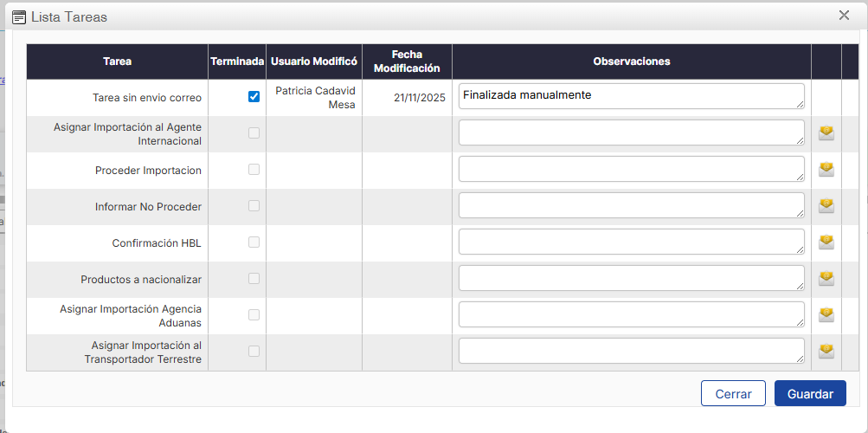Send email for Asignar Importación Agencia Aduanas
Screen dimensions: 868x433
point(826,314)
